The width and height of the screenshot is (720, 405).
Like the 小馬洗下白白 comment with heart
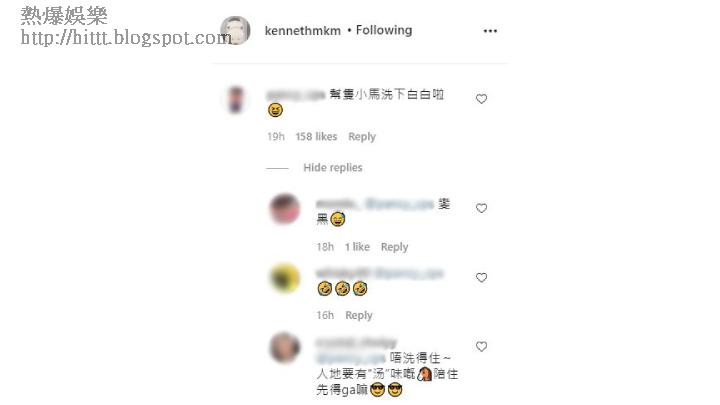(481, 99)
